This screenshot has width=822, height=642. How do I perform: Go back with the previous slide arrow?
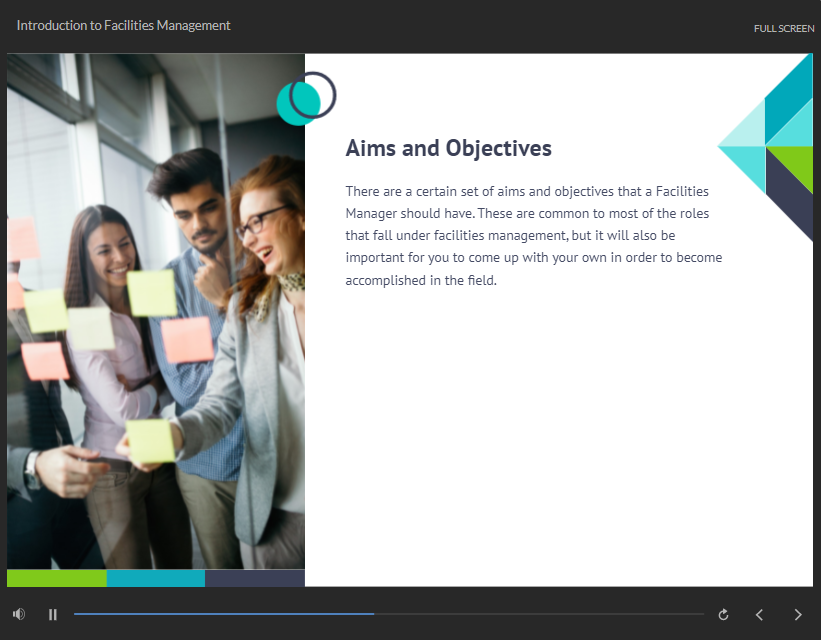click(759, 615)
